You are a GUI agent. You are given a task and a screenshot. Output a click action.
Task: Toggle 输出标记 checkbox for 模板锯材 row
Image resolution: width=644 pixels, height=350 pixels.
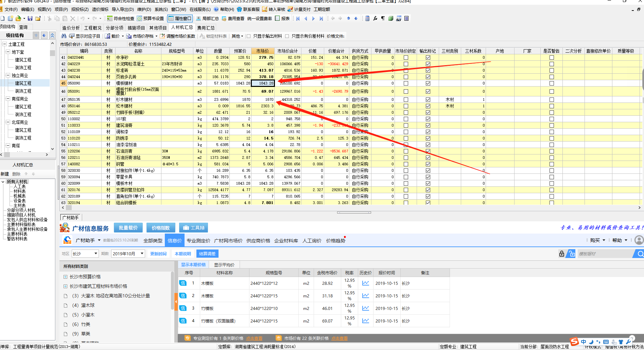tap(428, 83)
